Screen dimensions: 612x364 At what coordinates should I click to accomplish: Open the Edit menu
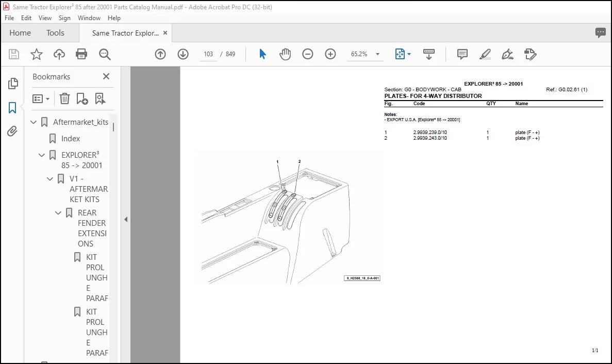[26, 18]
